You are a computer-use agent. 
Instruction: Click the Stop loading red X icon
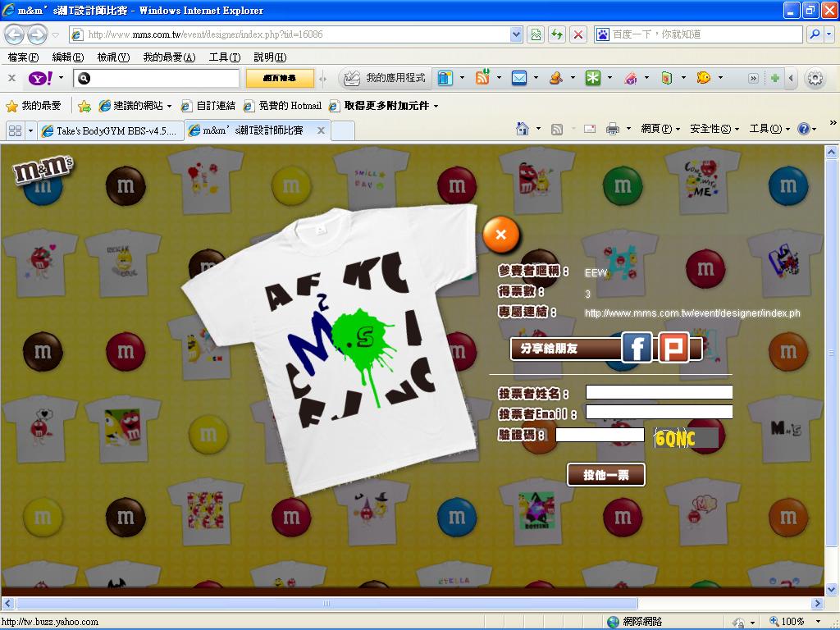coord(578,34)
